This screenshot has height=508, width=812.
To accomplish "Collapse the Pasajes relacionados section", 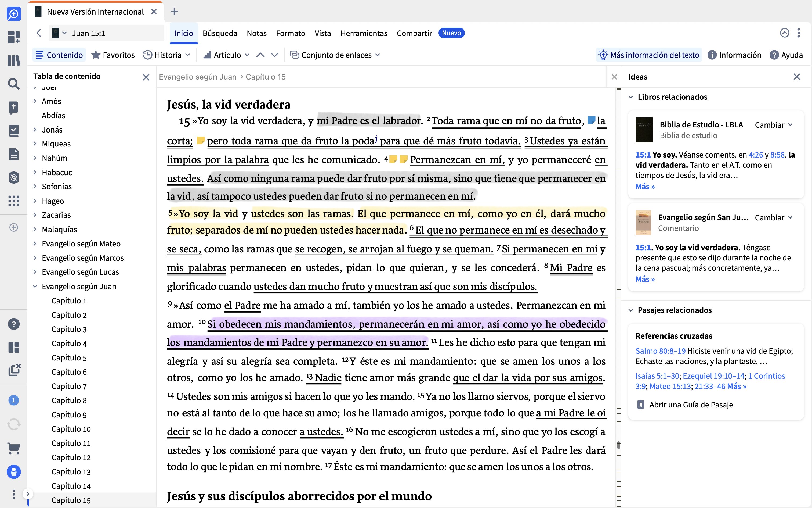I will click(x=631, y=310).
